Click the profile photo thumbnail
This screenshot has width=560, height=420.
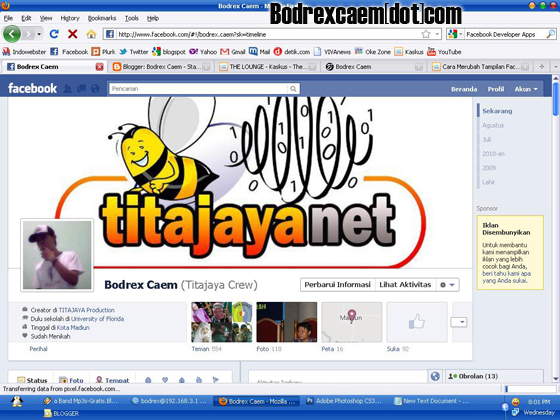pos(57,255)
